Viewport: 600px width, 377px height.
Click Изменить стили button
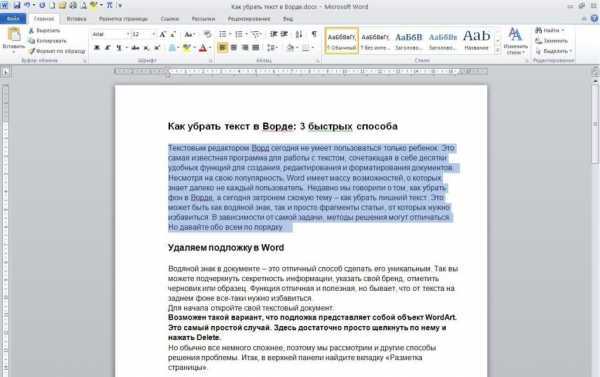(x=515, y=41)
